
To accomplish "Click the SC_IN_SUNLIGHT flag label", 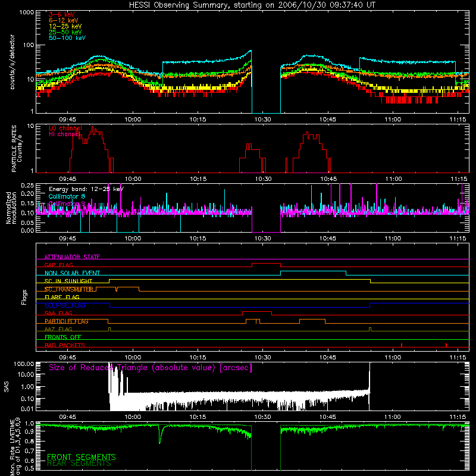I will point(68,281).
